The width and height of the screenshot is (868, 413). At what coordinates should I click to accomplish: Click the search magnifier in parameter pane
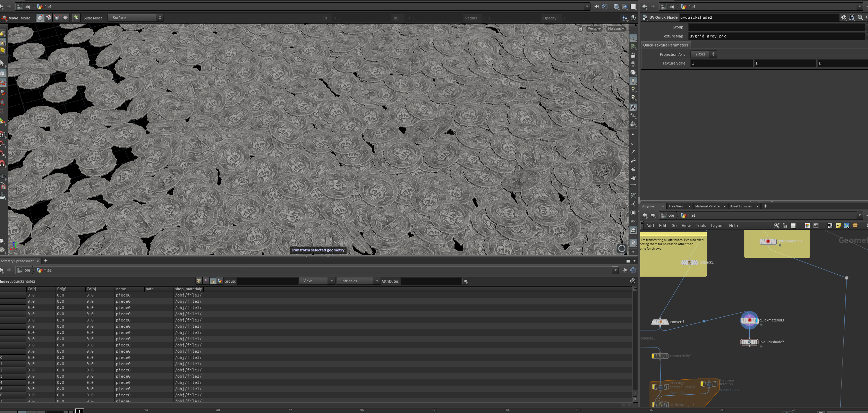tap(860, 17)
